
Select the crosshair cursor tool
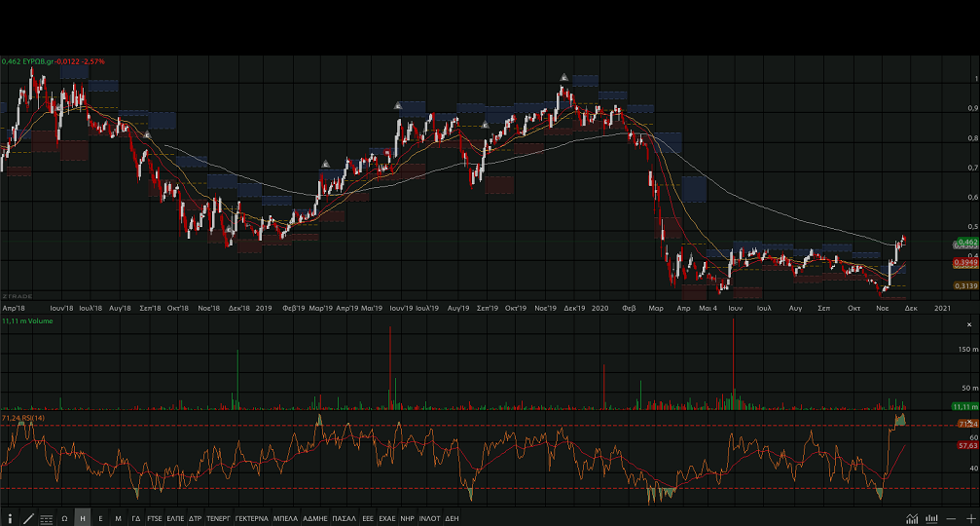click(11, 518)
